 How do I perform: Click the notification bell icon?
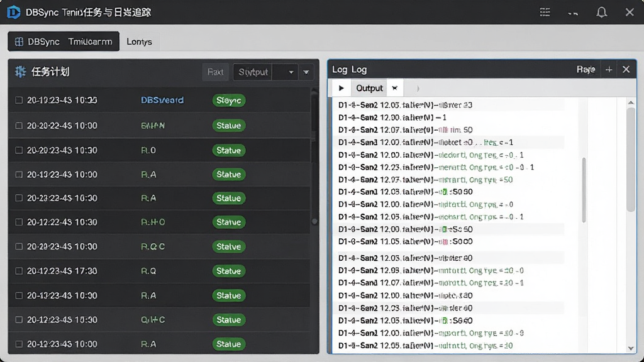coord(602,13)
